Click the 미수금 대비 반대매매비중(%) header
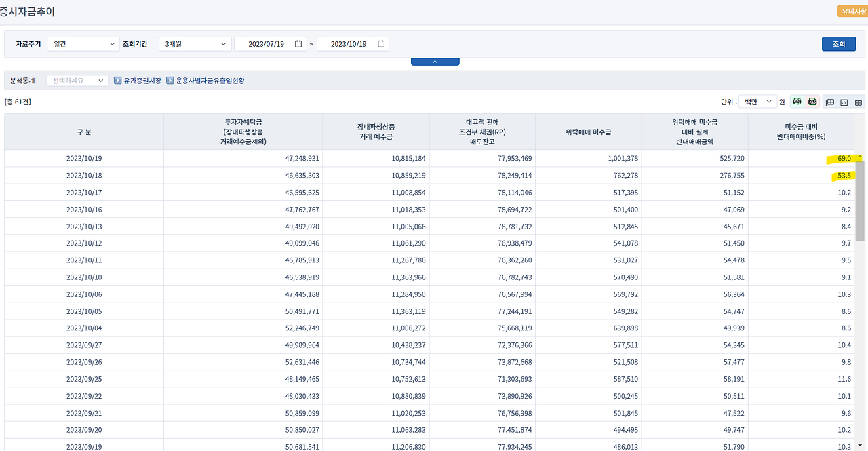This screenshot has width=868, height=451. 801,132
